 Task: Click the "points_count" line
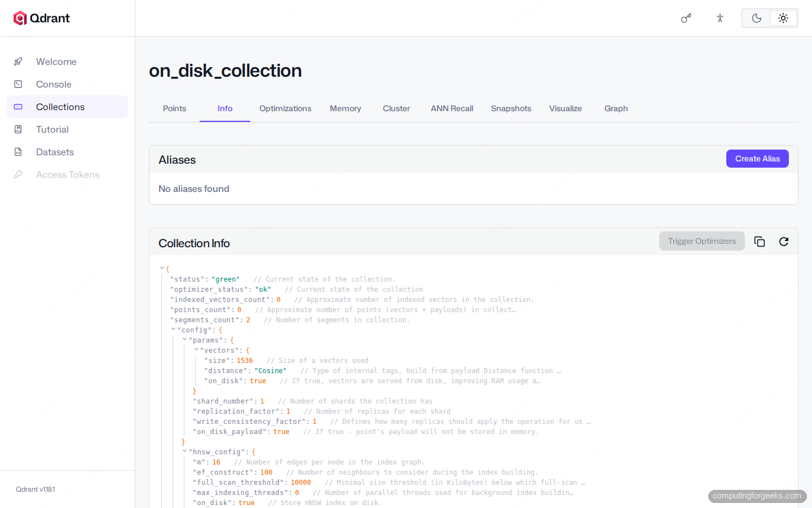(x=206, y=310)
